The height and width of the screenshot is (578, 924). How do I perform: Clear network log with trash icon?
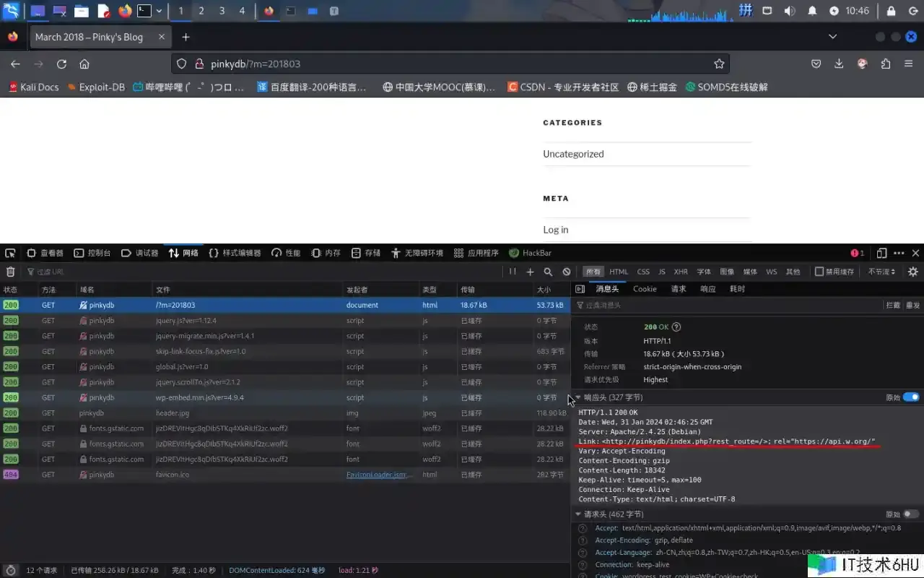click(10, 272)
